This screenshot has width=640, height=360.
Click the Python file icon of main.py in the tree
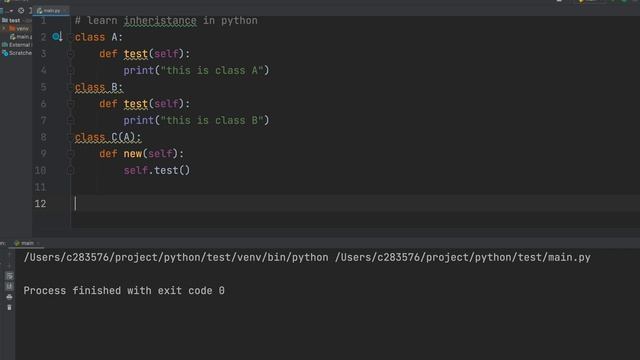(13, 37)
